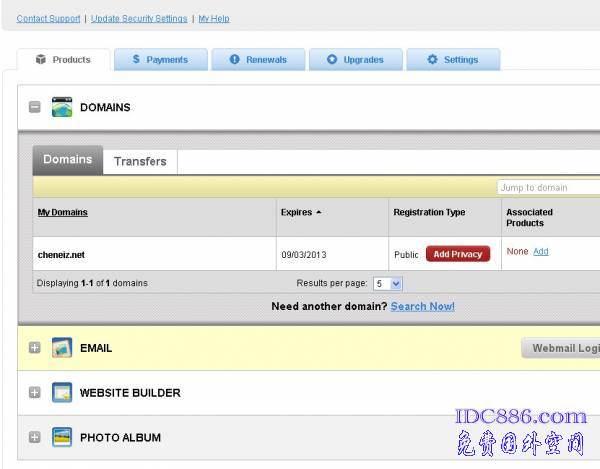Switch to the Renewals tab
This screenshot has height=469, width=600.
[x=257, y=60]
